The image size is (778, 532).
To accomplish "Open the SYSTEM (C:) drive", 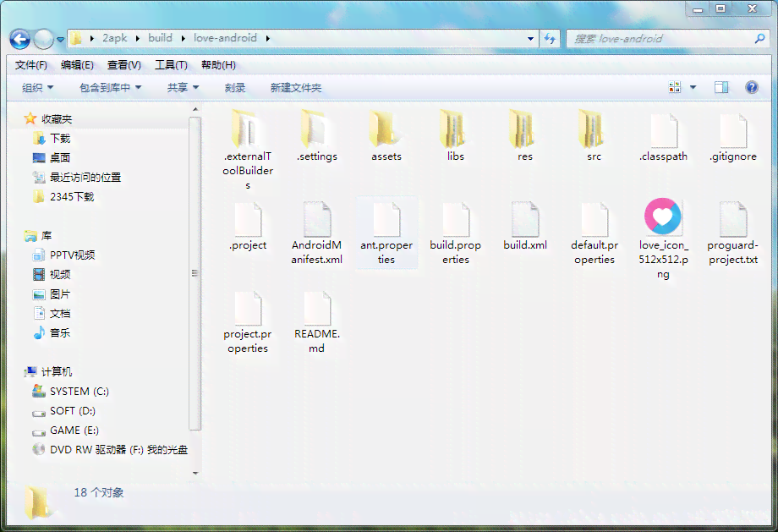I will pyautogui.click(x=79, y=392).
